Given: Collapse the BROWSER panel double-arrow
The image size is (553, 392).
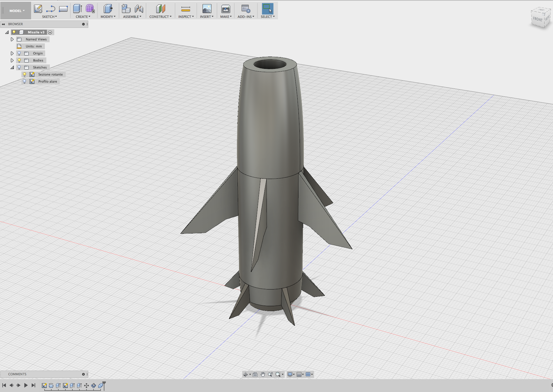Looking at the screenshot, I should coord(3,24).
